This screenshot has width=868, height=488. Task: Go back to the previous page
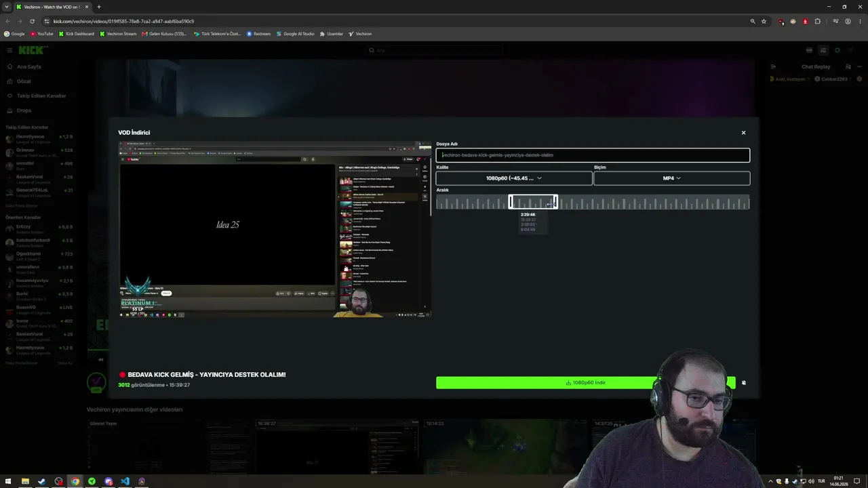point(7,21)
